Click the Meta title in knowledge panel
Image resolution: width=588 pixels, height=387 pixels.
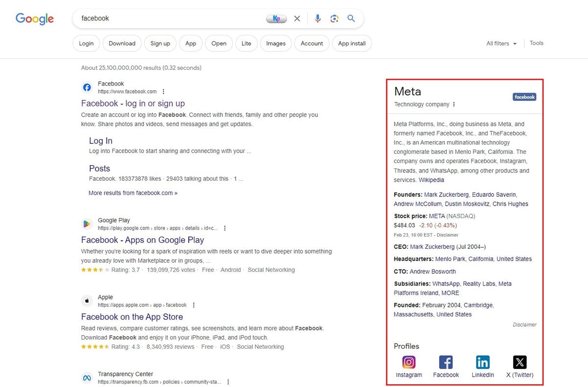(407, 92)
